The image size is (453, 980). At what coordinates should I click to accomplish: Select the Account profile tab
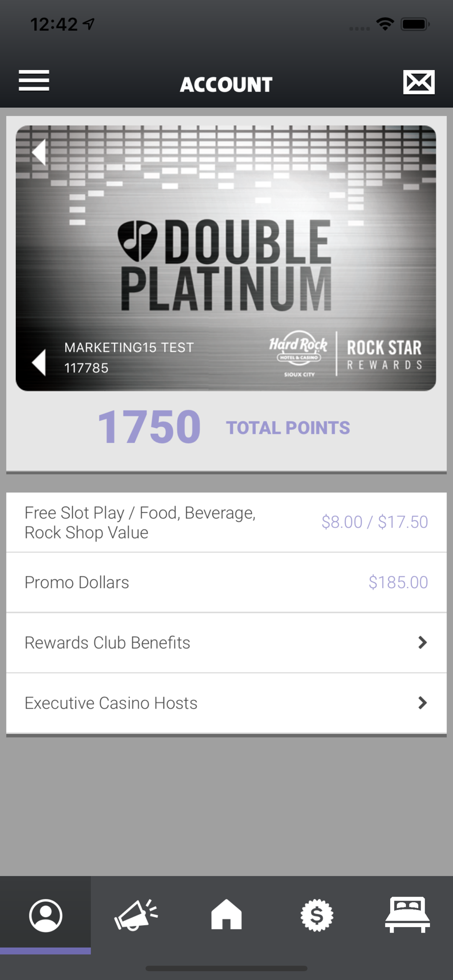(46, 915)
